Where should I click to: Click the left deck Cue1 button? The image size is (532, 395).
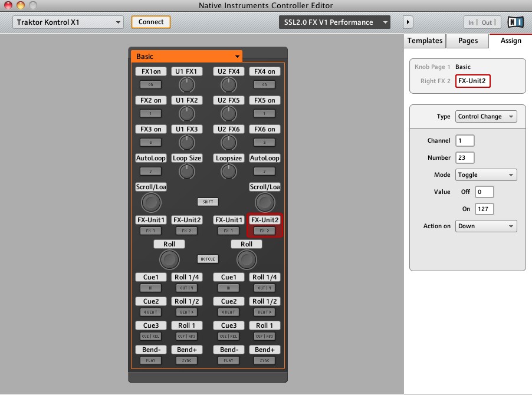[150, 288]
